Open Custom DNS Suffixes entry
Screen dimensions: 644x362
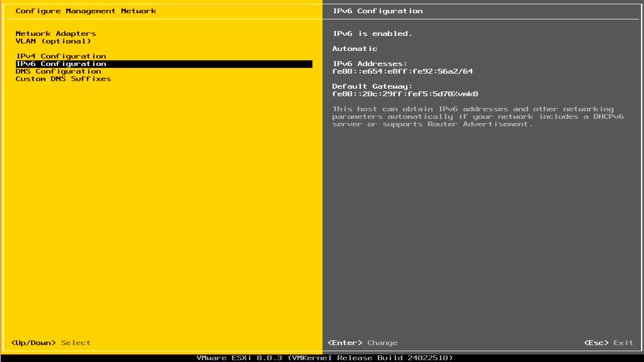(x=63, y=79)
